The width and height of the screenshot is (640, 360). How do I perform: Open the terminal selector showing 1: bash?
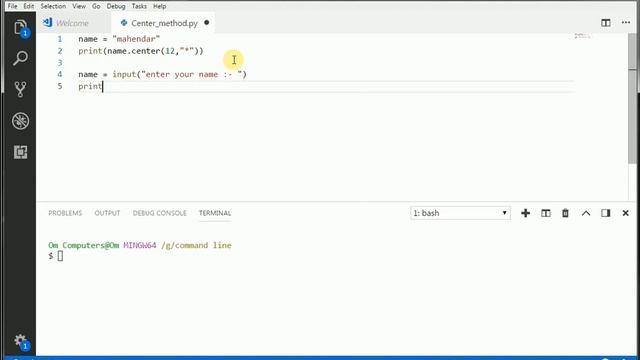(x=460, y=213)
